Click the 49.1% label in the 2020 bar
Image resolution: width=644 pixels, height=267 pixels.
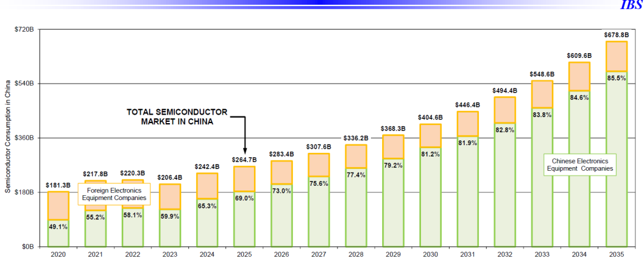point(58,226)
